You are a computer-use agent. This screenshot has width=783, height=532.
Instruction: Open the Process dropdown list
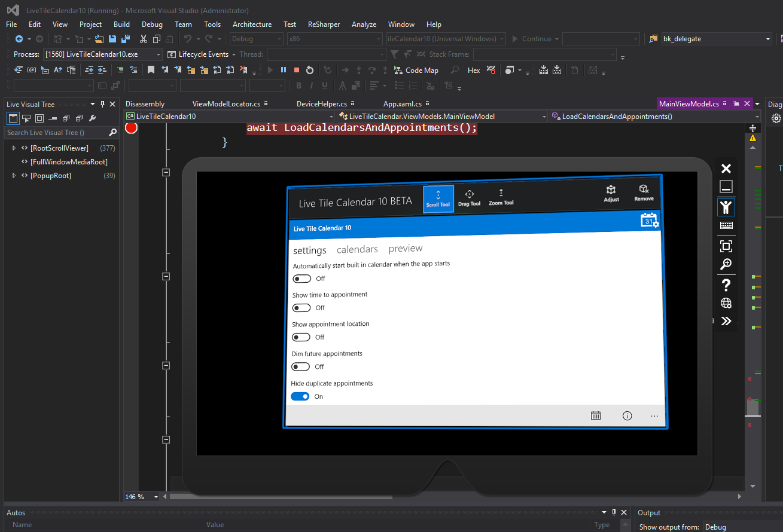[159, 54]
